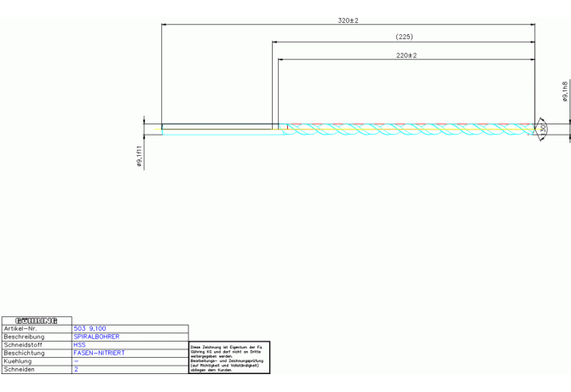
Task: Select the ø9,1h8 diameter label
Action: coord(565,92)
